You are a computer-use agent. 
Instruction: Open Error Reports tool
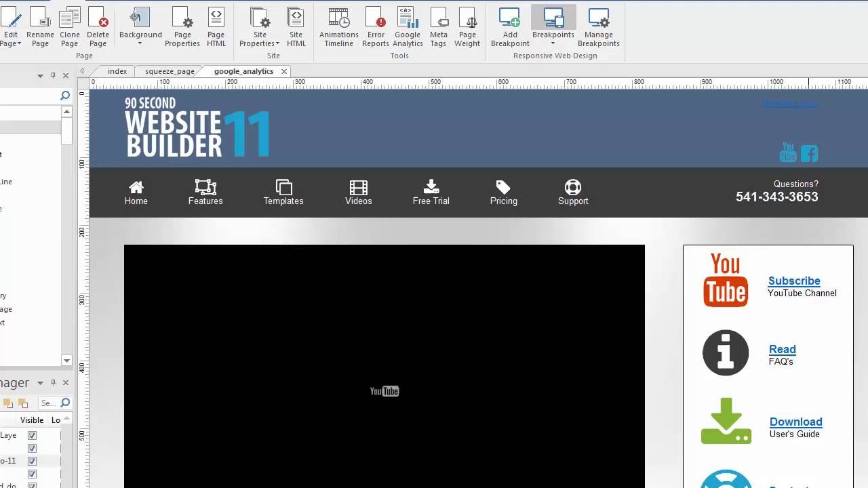click(375, 27)
